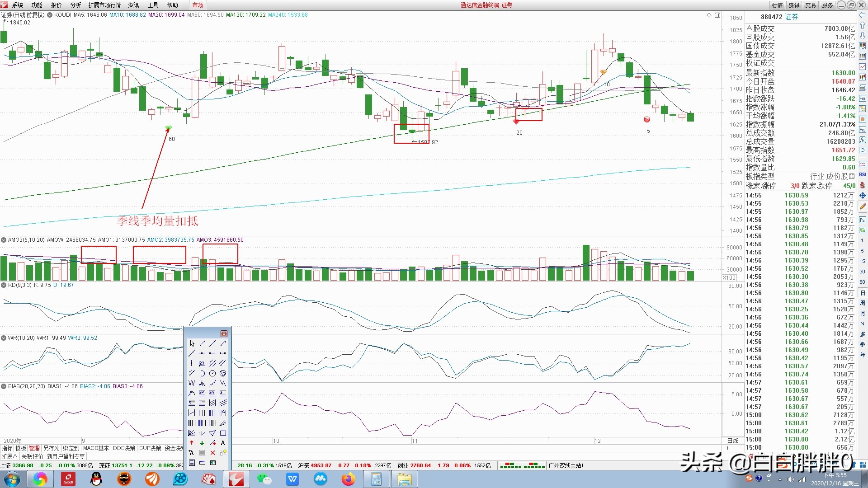
Task: Select the quarterly (季) period
Action: pos(862,345)
